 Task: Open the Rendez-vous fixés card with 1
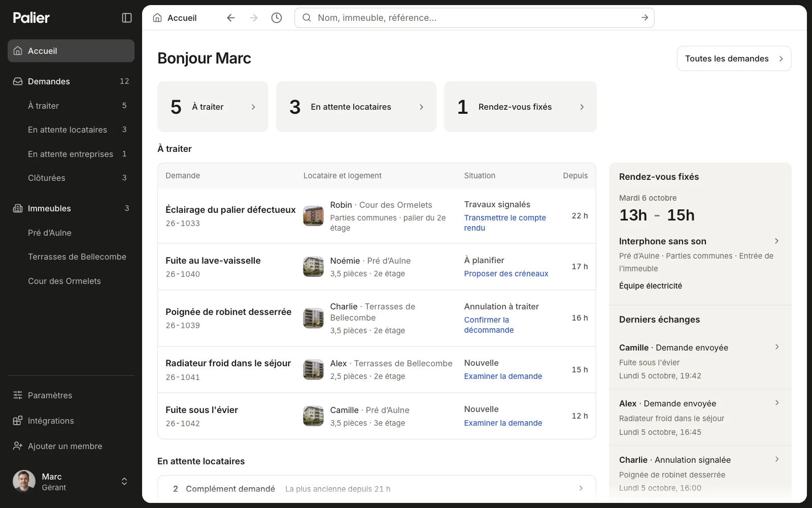(520, 107)
